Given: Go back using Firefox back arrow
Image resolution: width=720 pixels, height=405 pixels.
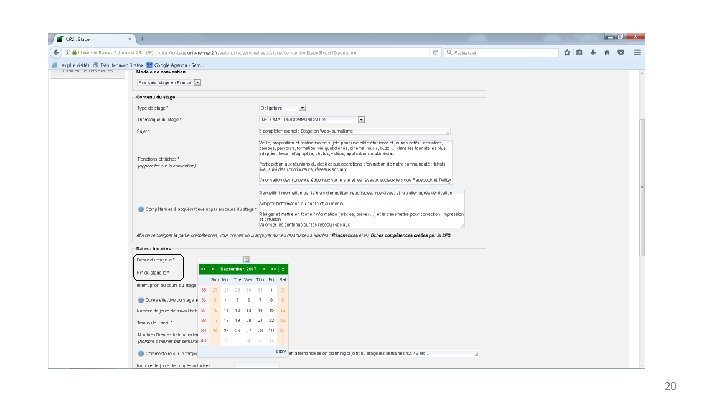Looking at the screenshot, I should click(x=56, y=53).
